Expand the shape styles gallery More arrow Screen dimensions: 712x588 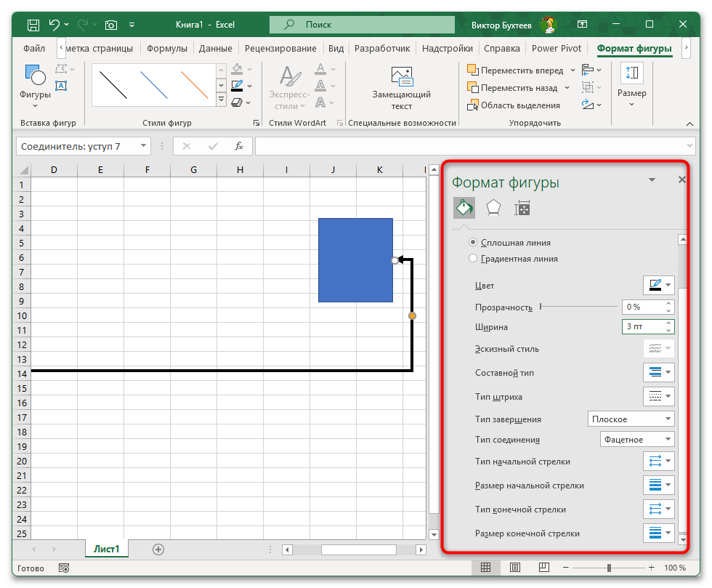221,99
